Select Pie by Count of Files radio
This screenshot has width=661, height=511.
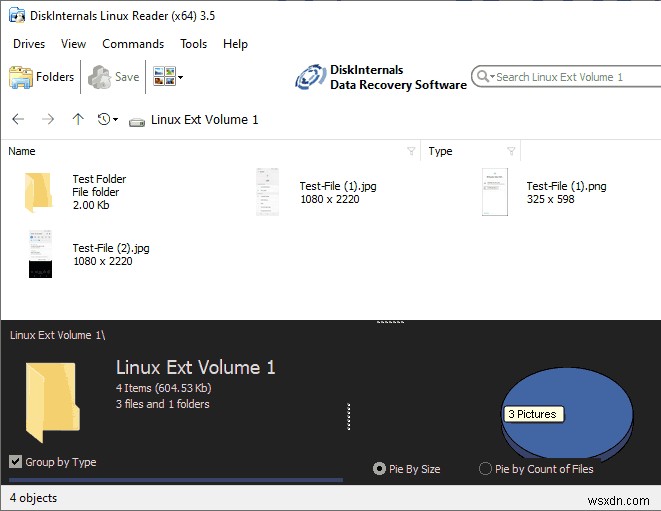[485, 468]
